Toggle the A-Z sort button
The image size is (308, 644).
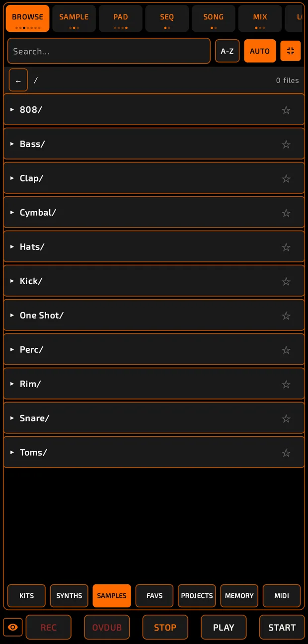click(227, 51)
